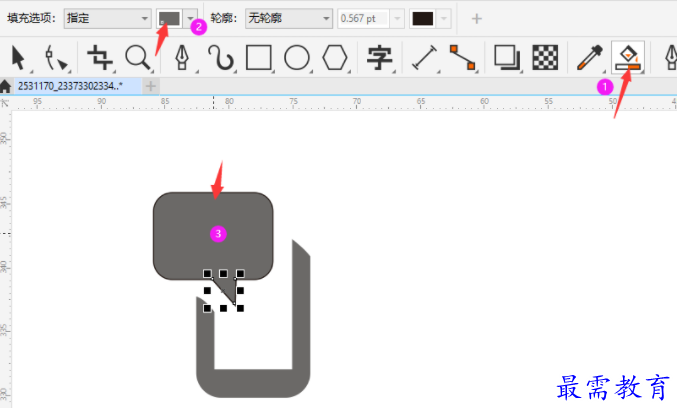Select the Zoom magnifier tool

(x=138, y=58)
